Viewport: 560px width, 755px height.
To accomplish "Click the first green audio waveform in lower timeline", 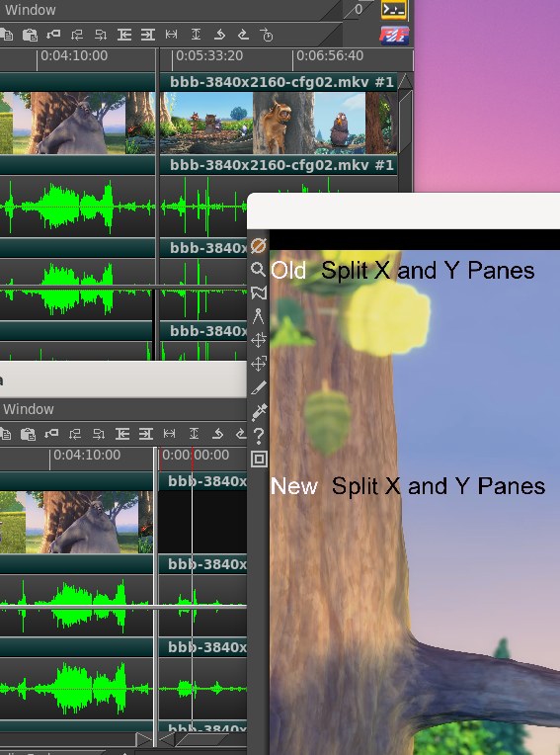I will [76, 606].
